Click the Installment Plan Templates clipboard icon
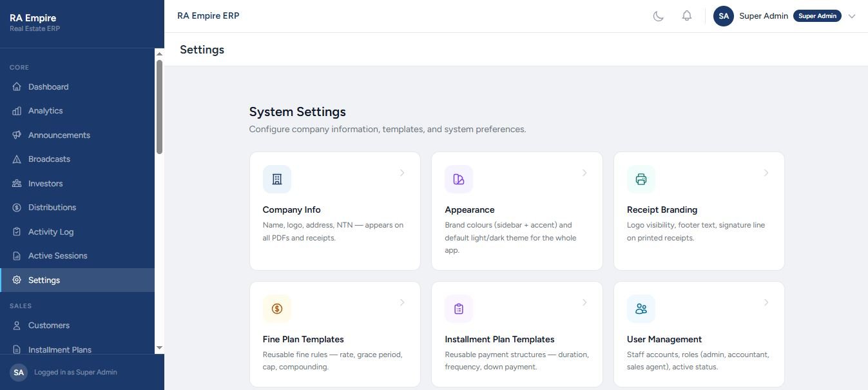 click(459, 309)
